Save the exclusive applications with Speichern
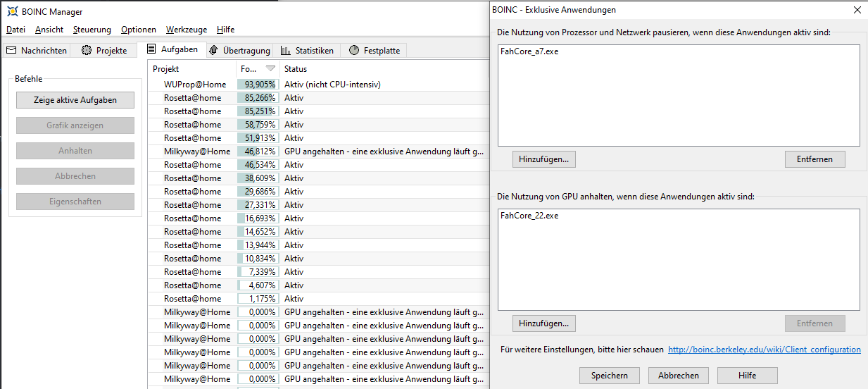Screen dimensions: 868x389 point(610,376)
